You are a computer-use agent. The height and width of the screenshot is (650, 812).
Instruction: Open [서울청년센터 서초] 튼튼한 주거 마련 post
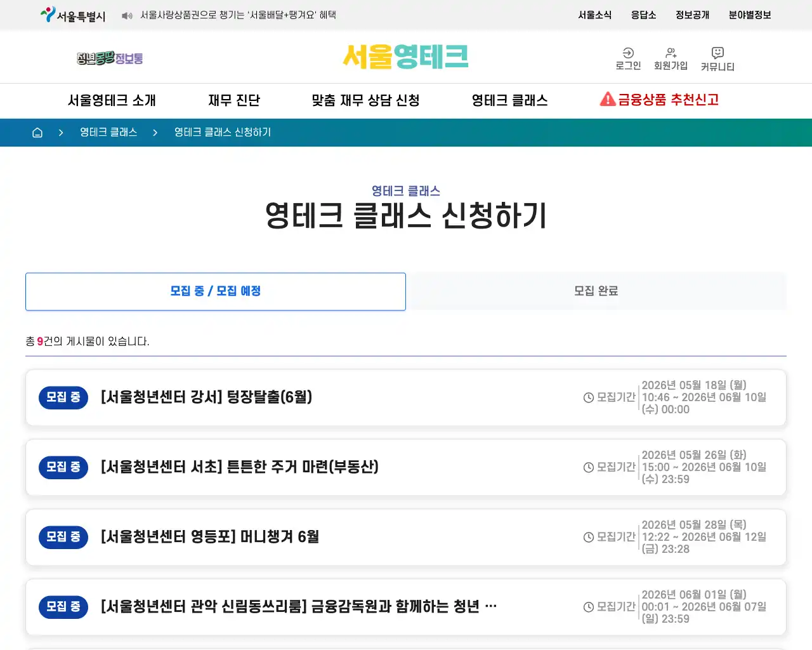pyautogui.click(x=240, y=467)
